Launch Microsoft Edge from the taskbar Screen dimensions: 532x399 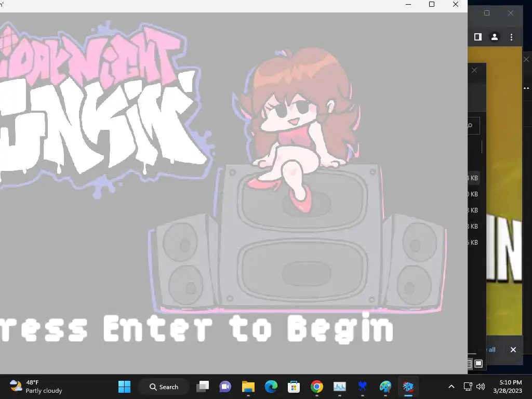271,387
